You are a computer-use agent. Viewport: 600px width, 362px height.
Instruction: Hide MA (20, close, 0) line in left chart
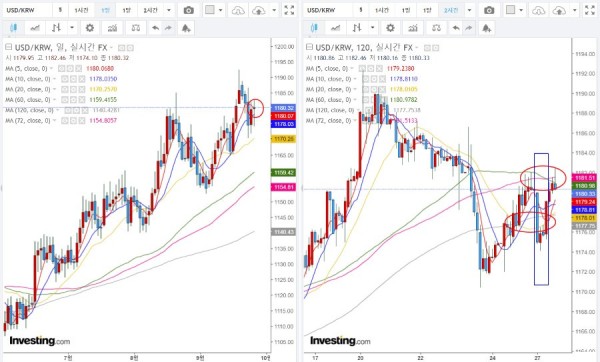point(64,89)
